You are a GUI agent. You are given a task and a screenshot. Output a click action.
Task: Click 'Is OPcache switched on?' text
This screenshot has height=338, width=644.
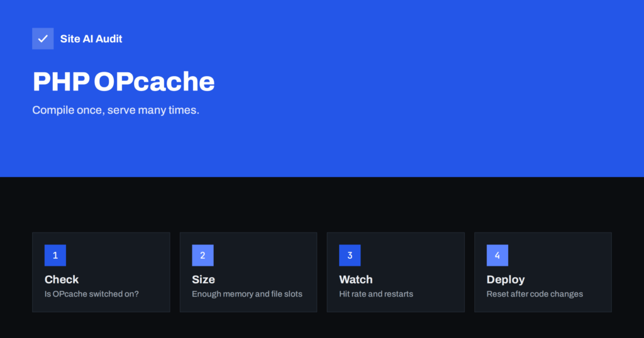(x=92, y=293)
